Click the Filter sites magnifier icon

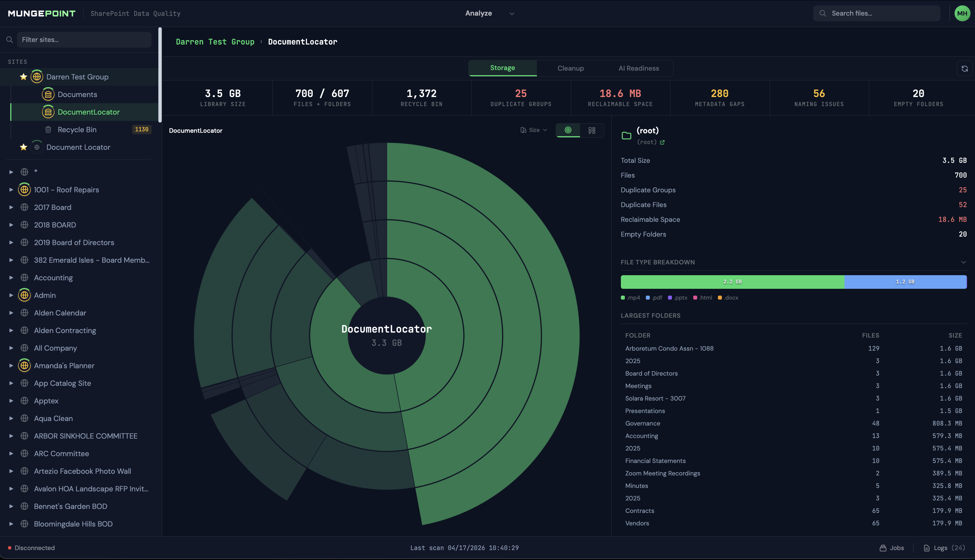click(x=10, y=40)
